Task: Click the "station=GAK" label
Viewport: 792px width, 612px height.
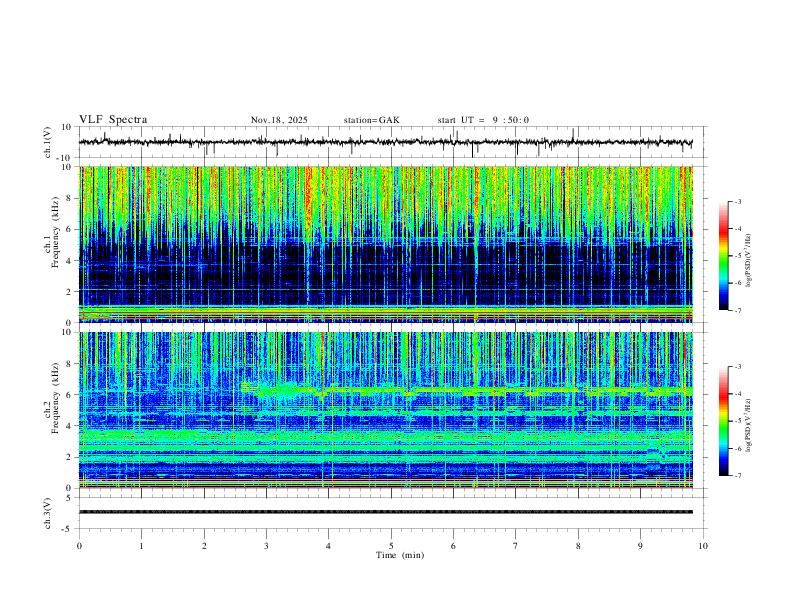Action: (372, 120)
